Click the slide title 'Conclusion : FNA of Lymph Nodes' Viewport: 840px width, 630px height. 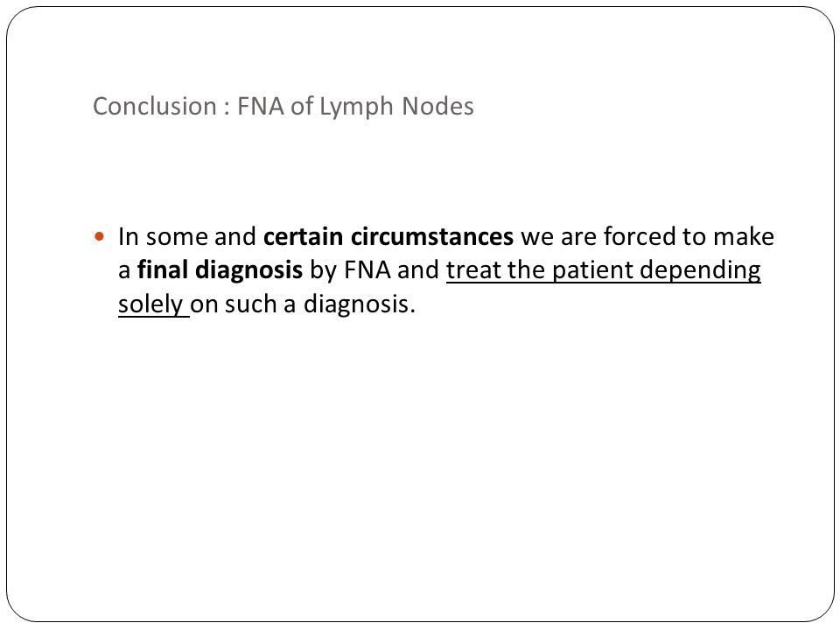(x=283, y=107)
